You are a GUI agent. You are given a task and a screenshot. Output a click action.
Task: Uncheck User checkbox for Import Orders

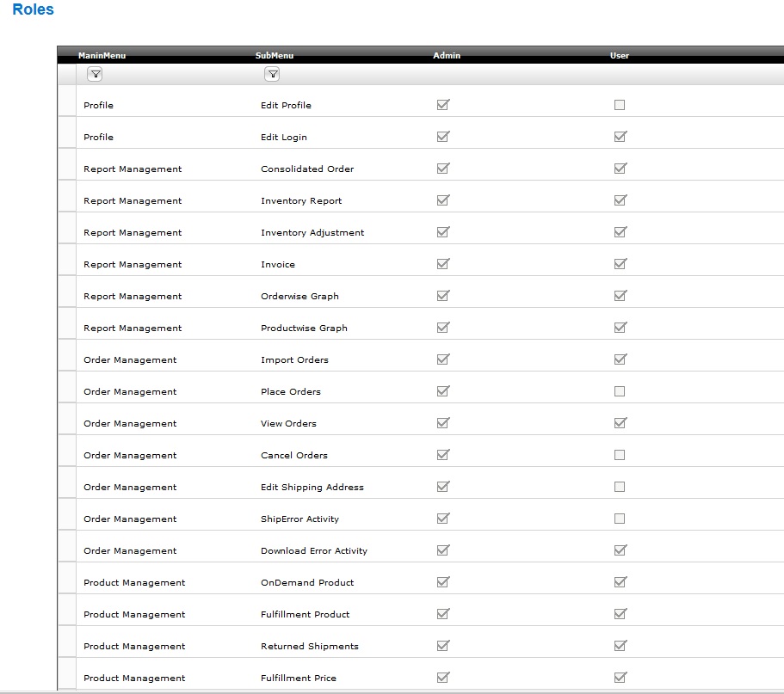click(x=620, y=359)
